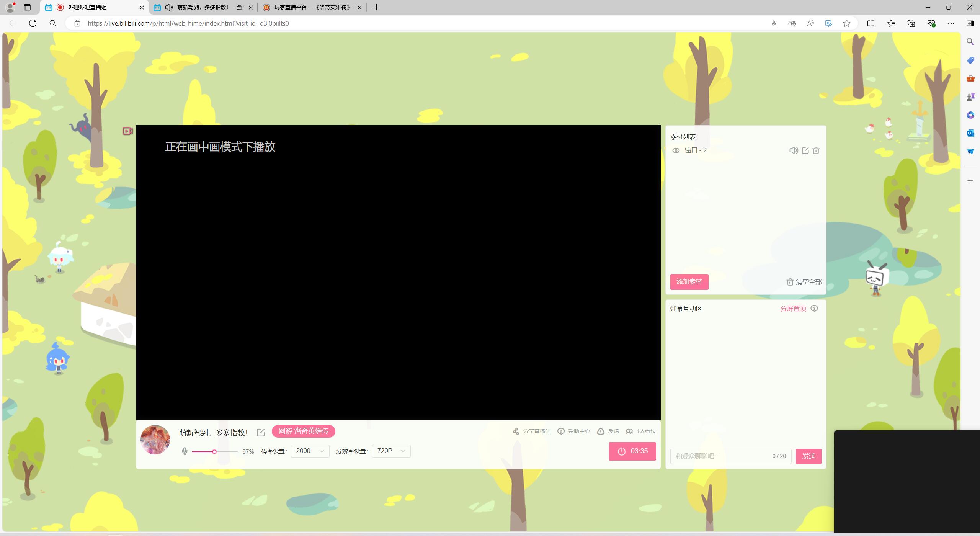Activate Read aloud icon

click(x=810, y=23)
